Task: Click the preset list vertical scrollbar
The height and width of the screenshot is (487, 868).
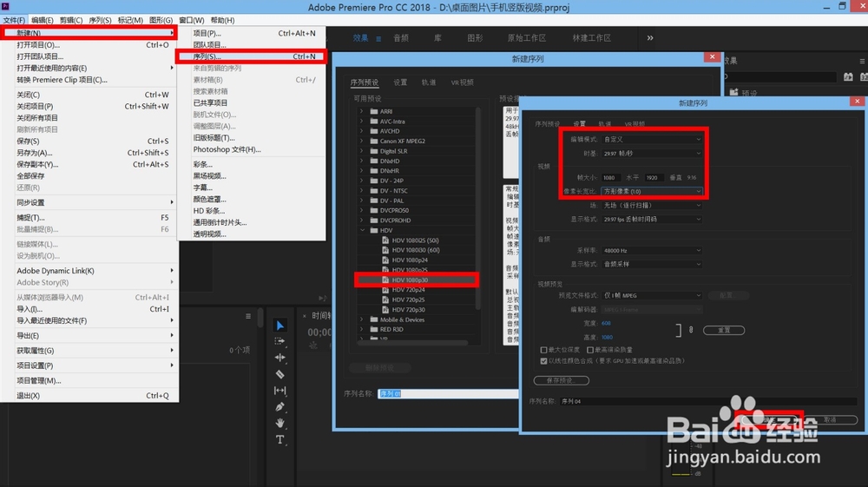Action: [x=477, y=207]
